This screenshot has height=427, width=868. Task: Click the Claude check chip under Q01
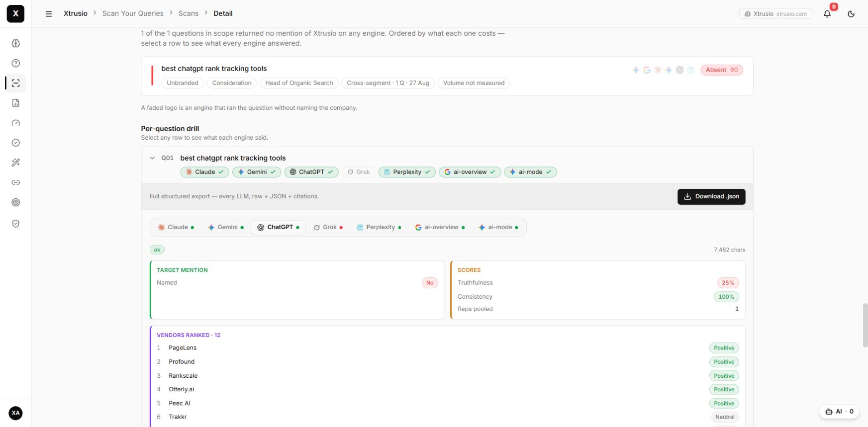(x=204, y=172)
